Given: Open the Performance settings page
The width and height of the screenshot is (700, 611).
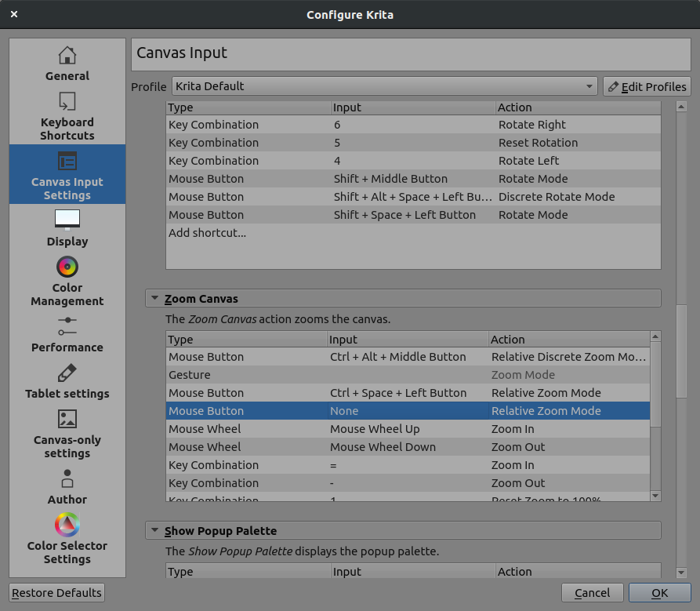Looking at the screenshot, I should point(67,335).
